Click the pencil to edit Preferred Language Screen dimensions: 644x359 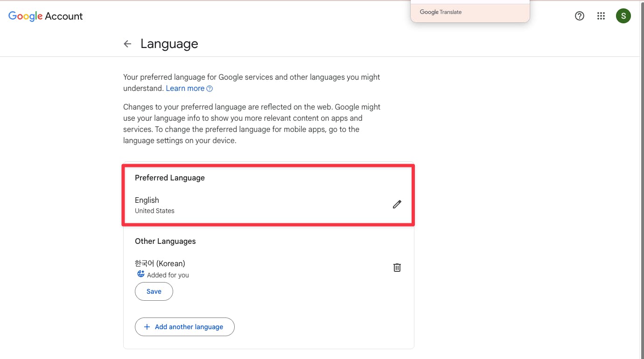coord(397,204)
